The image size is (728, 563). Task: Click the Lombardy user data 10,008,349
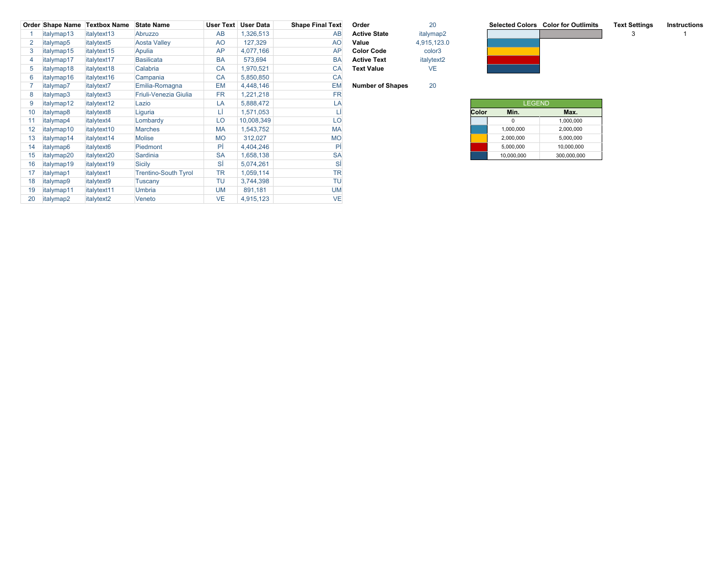(255, 120)
